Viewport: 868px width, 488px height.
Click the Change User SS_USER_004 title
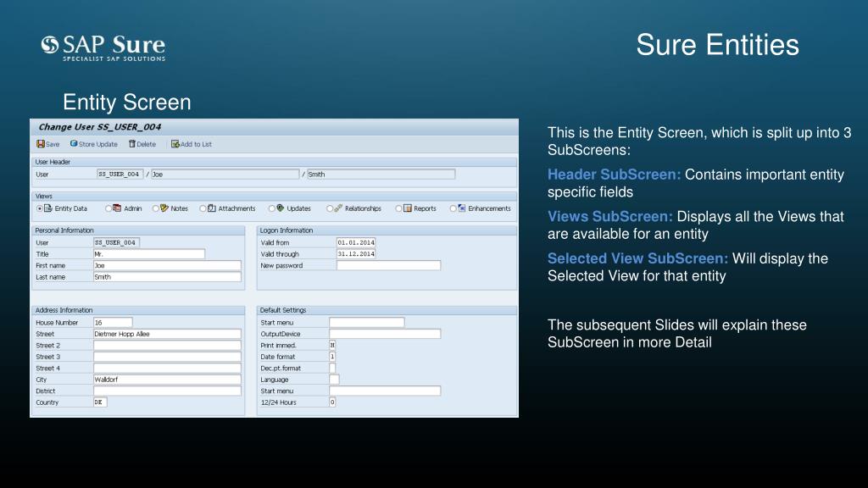100,127
